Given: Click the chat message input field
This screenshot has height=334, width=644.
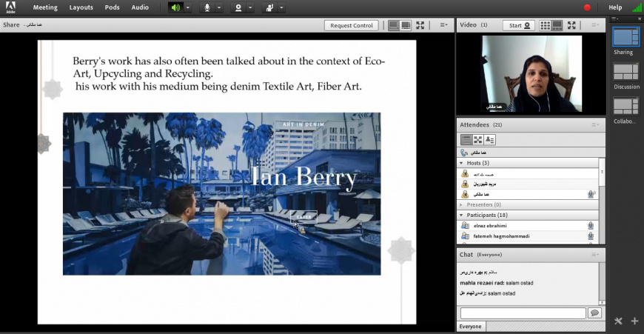Looking at the screenshot, I should tap(523, 313).
